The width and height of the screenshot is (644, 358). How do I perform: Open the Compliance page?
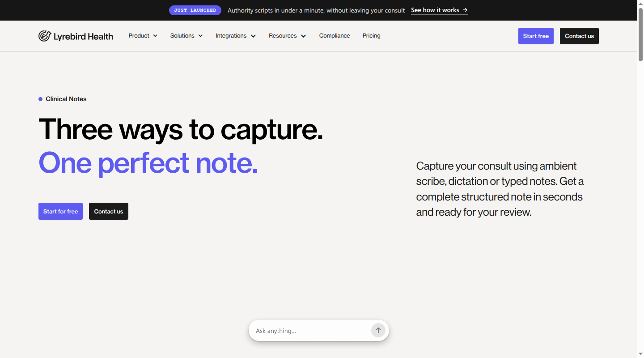(335, 36)
